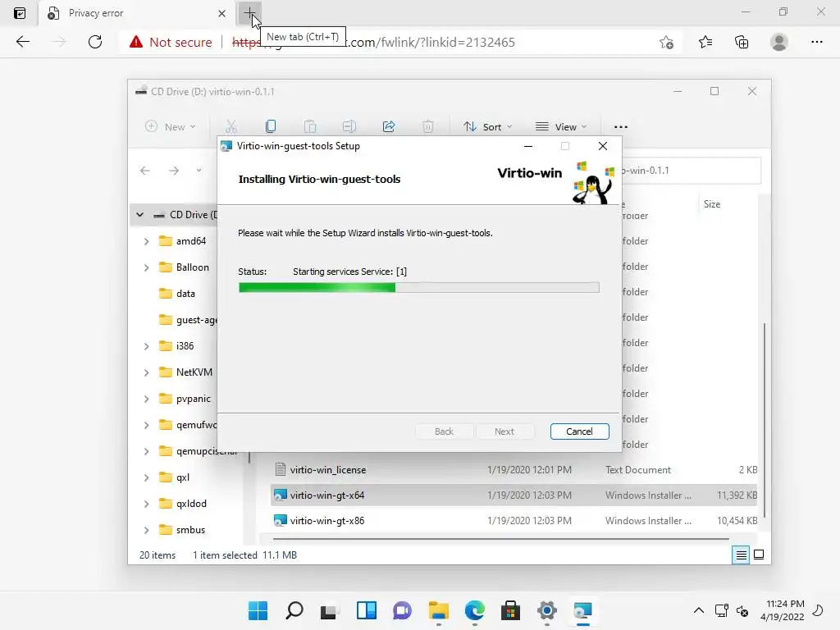Expand the pvpanic folder node
The height and width of the screenshot is (630, 840).
146,399
